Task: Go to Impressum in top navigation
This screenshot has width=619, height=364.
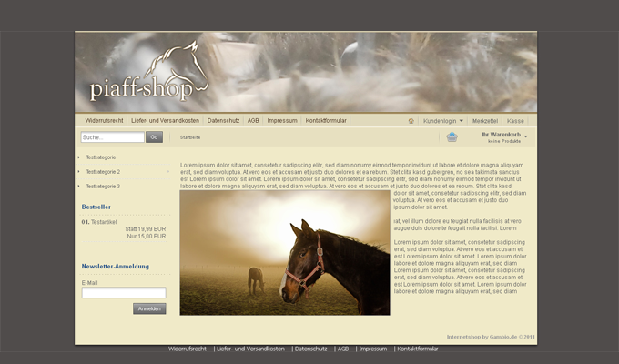Action: click(282, 120)
